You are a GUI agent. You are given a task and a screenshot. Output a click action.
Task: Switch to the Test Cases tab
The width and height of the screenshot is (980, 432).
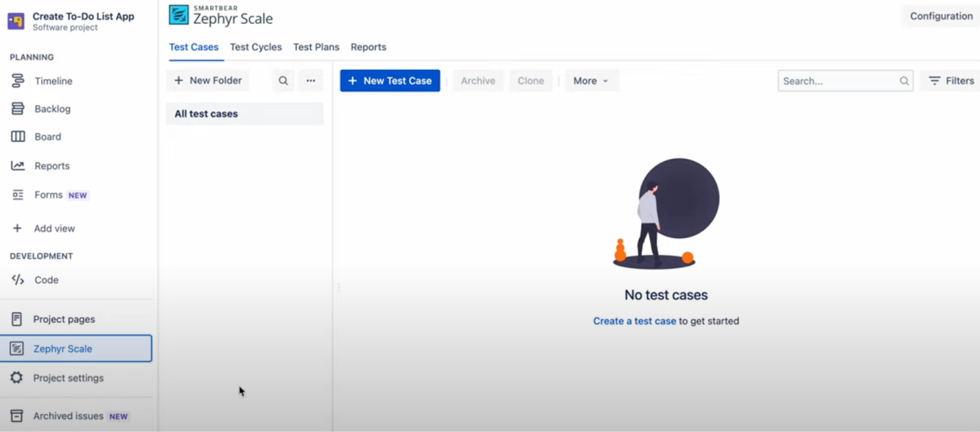click(x=194, y=47)
